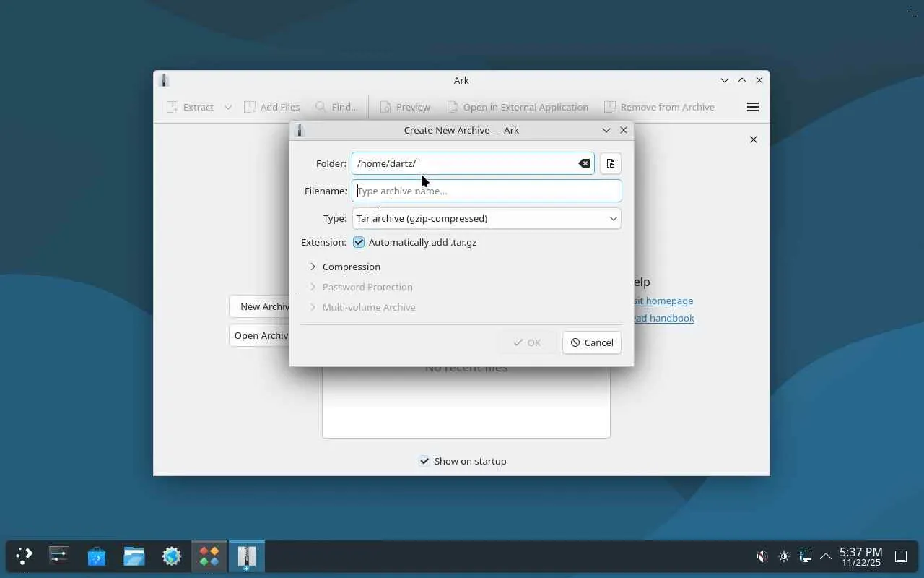Click the OK button in dialog
Image resolution: width=924 pixels, height=578 pixels.
tap(527, 342)
